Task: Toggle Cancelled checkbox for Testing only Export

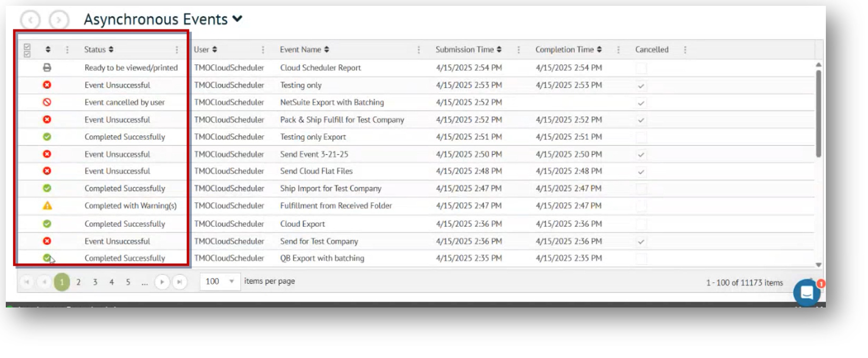Action: click(641, 137)
